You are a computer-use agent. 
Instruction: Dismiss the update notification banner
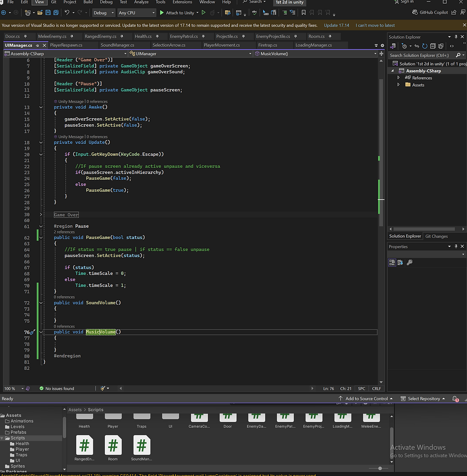tap(464, 25)
